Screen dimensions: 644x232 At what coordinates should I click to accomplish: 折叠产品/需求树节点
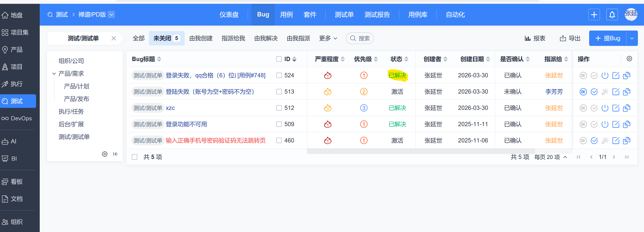[x=54, y=73]
